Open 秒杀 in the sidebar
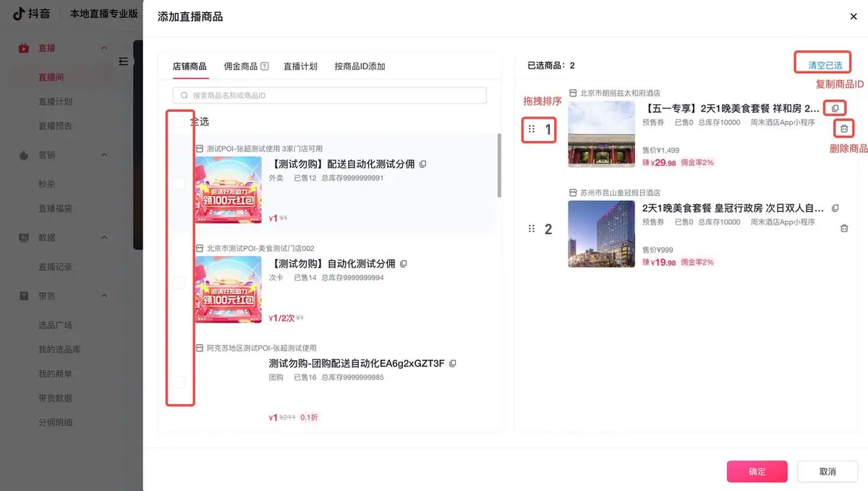The image size is (868, 491). tap(47, 184)
